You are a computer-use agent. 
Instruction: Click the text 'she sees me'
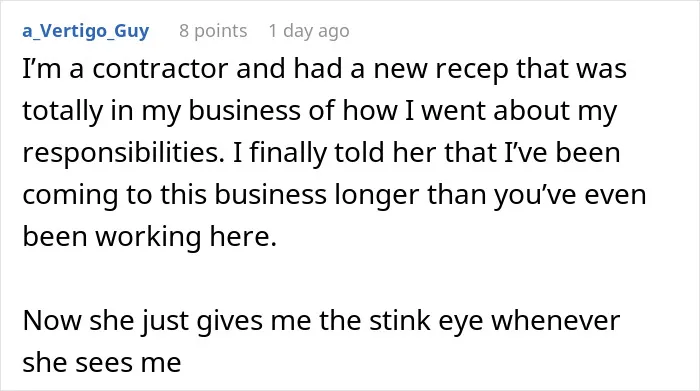point(102,362)
